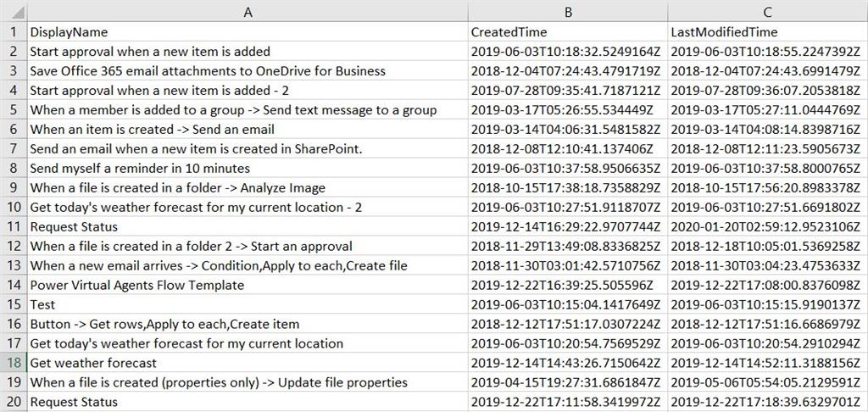Click the 'Request Status' cell in row 20
Image resolution: width=868 pixels, height=412 pixels.
tap(248, 402)
